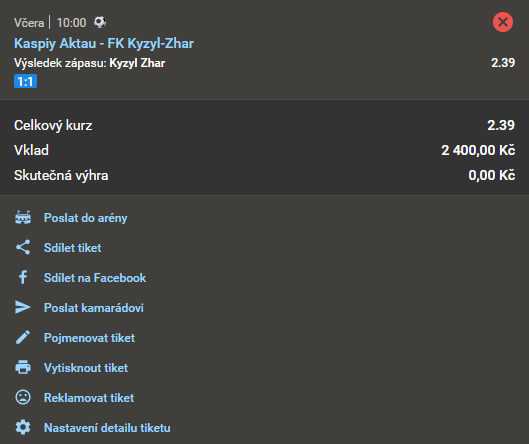The image size is (529, 444).
Task: Select Pojmenovat tiket entry
Action: [89, 338]
